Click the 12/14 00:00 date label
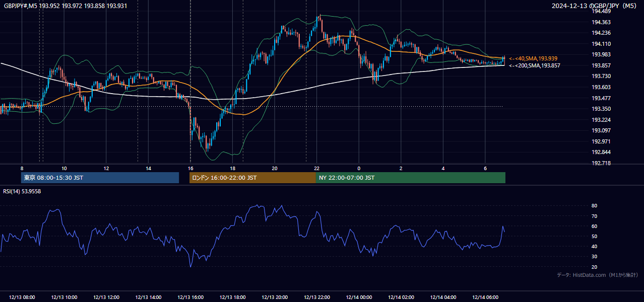This screenshot has height=302, width=644. [x=359, y=297]
